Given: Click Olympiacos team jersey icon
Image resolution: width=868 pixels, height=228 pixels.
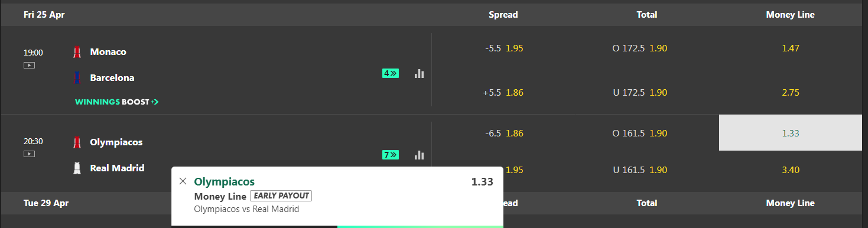Looking at the screenshot, I should 77,142.
